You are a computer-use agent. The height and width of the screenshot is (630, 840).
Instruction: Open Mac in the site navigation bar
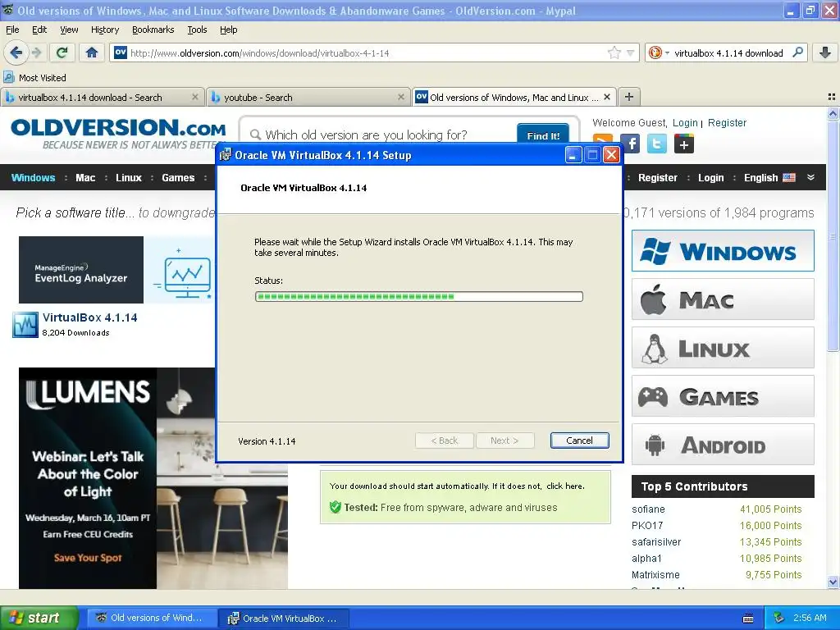(85, 177)
